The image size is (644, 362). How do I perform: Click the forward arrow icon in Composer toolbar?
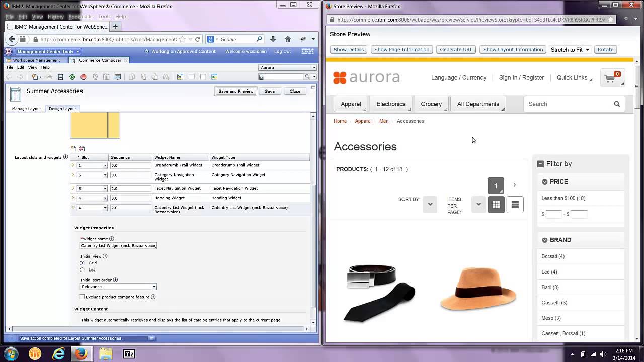click(20, 77)
